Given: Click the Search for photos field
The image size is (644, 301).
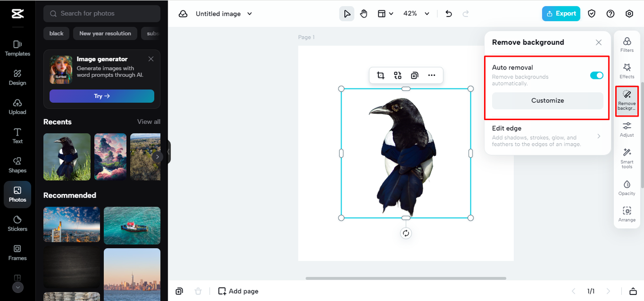Looking at the screenshot, I should pos(102,14).
